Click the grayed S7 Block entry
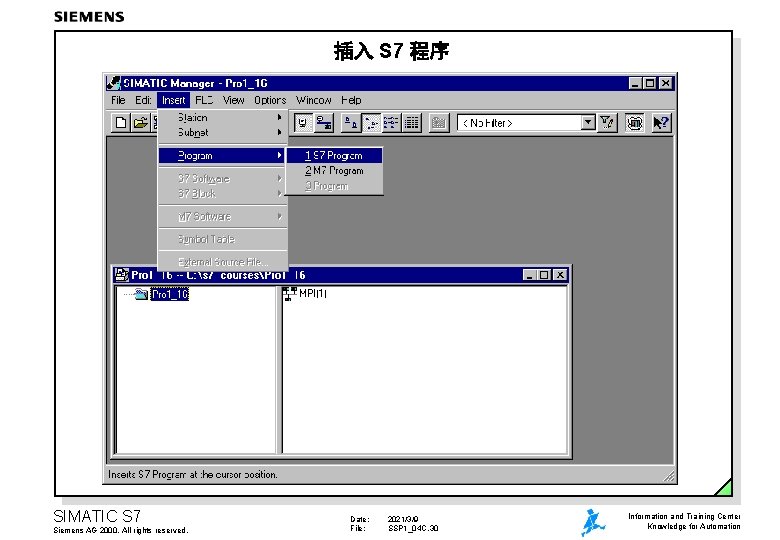The width and height of the screenshot is (780, 540). pos(223,193)
